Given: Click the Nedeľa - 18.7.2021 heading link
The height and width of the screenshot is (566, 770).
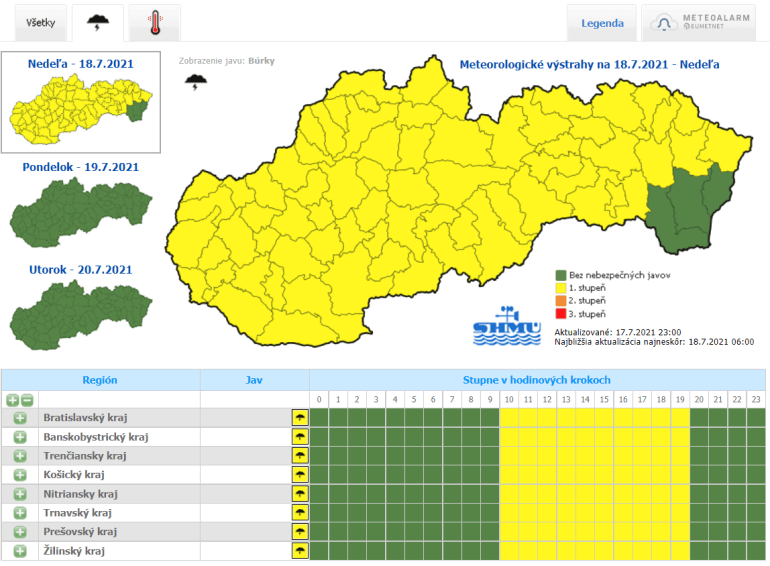Looking at the screenshot, I should pyautogui.click(x=81, y=64).
